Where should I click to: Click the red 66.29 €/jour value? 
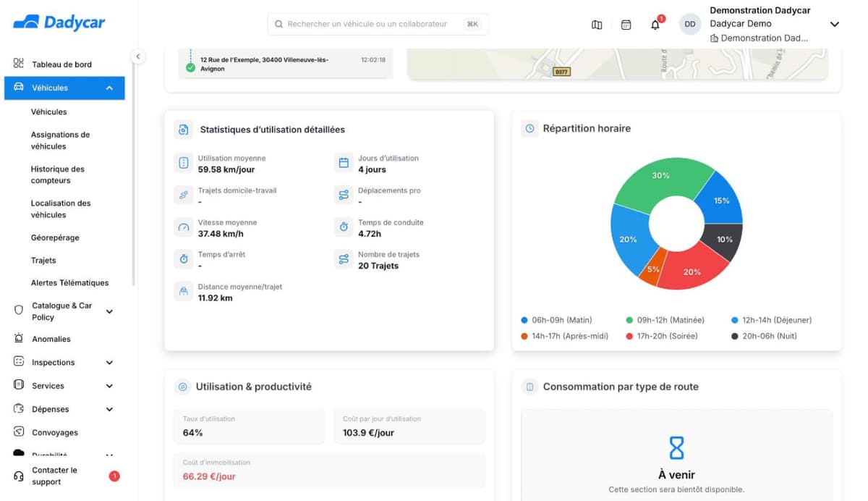[209, 476]
